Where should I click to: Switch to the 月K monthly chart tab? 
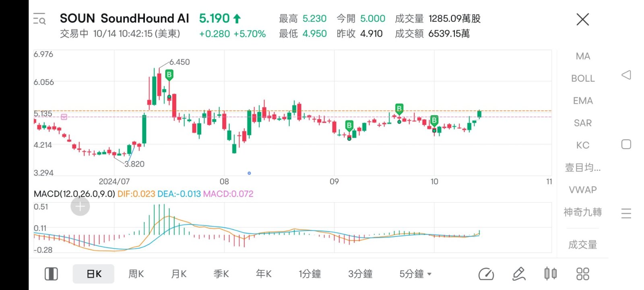pos(179,274)
